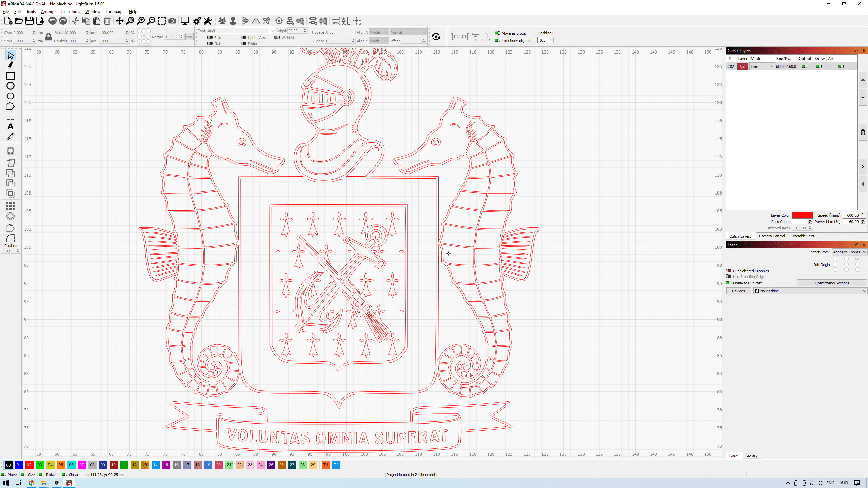
Task: Switch to the Library tab
Action: (x=752, y=455)
